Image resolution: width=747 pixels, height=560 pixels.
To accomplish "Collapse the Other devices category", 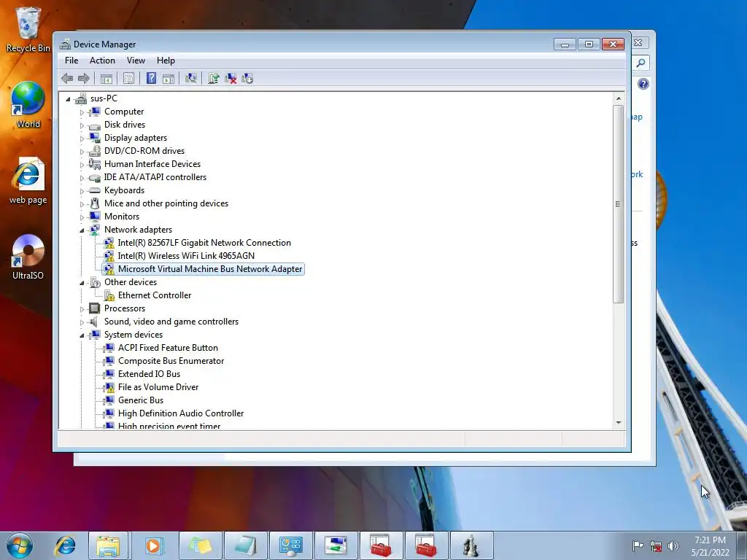I will (82, 283).
